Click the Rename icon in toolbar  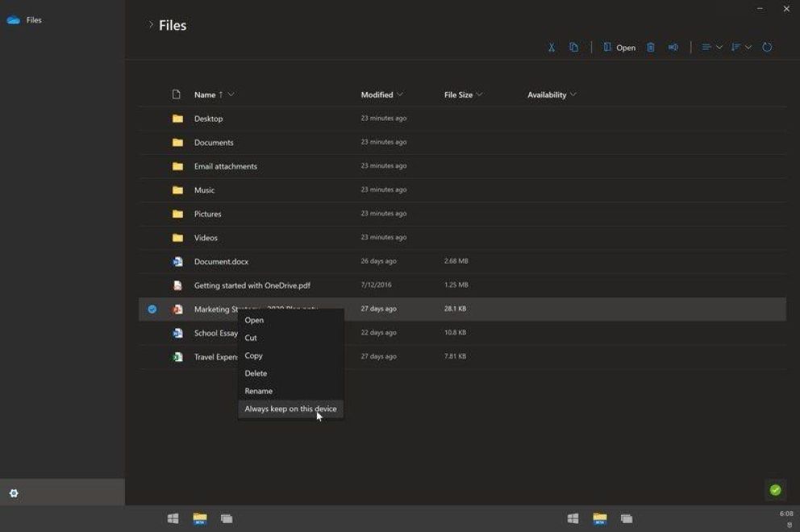click(x=673, y=48)
